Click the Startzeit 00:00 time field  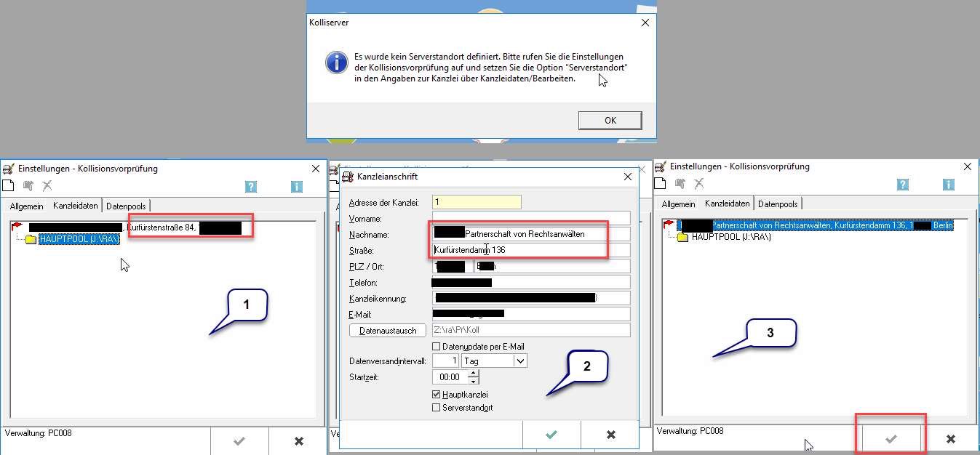450,377
